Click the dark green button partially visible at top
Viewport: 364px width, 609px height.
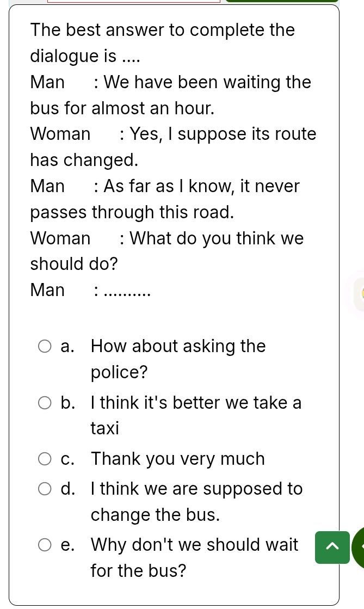(282, 1)
